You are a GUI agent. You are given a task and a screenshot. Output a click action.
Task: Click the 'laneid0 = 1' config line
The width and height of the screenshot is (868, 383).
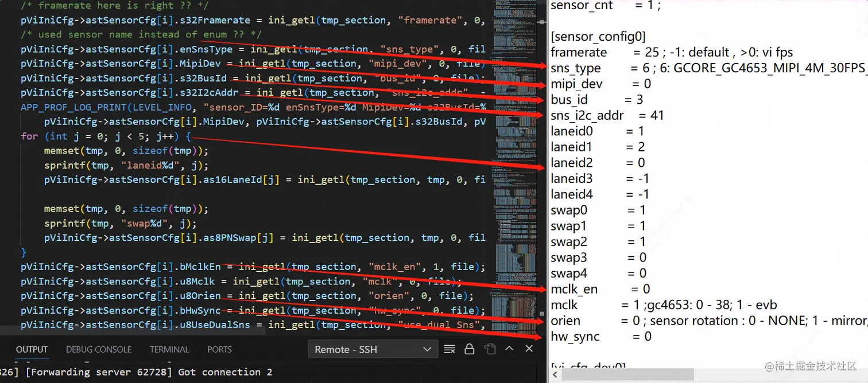point(597,131)
